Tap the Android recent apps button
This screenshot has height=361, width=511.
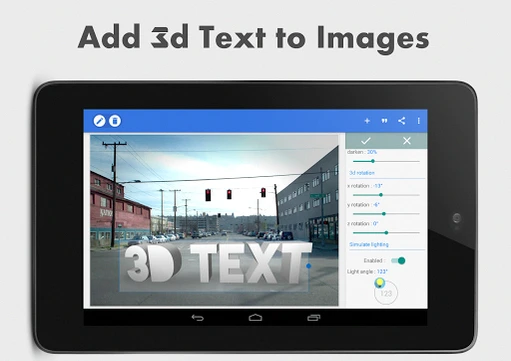click(x=314, y=318)
